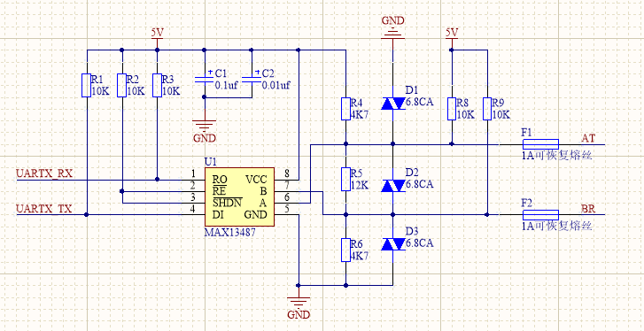
Task: Select the C2 capacitor symbol
Action: pyautogui.click(x=252, y=79)
